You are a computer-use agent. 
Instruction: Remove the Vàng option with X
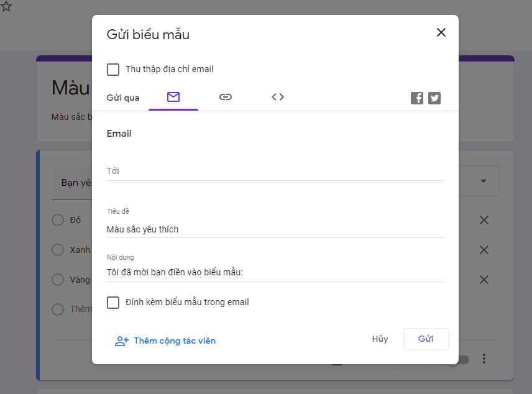tap(484, 280)
